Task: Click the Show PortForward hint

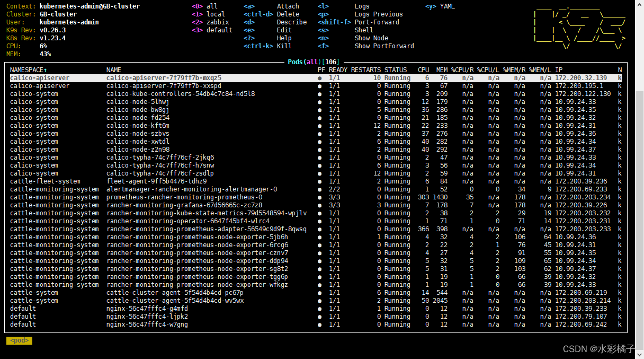Action: pyautogui.click(x=366, y=46)
